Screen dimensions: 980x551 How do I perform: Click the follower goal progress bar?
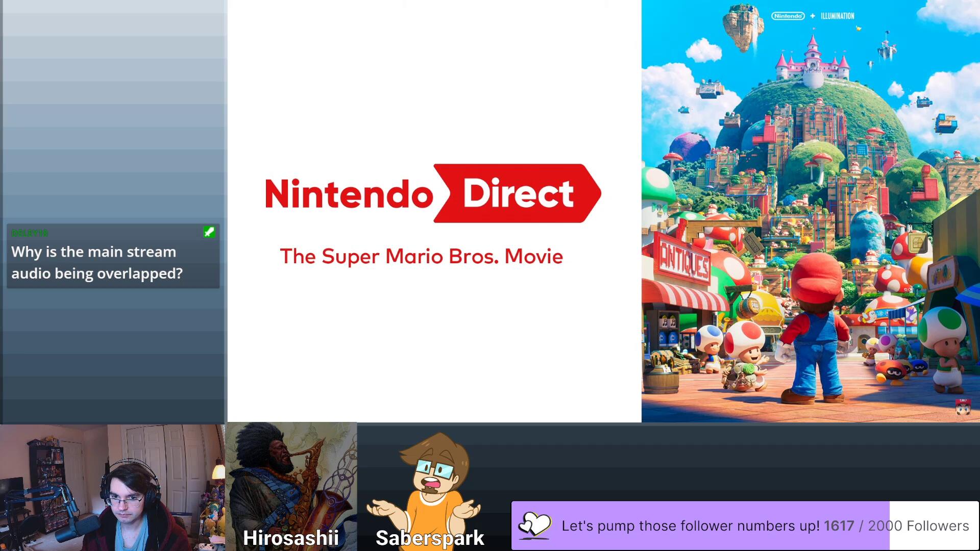pyautogui.click(x=744, y=525)
